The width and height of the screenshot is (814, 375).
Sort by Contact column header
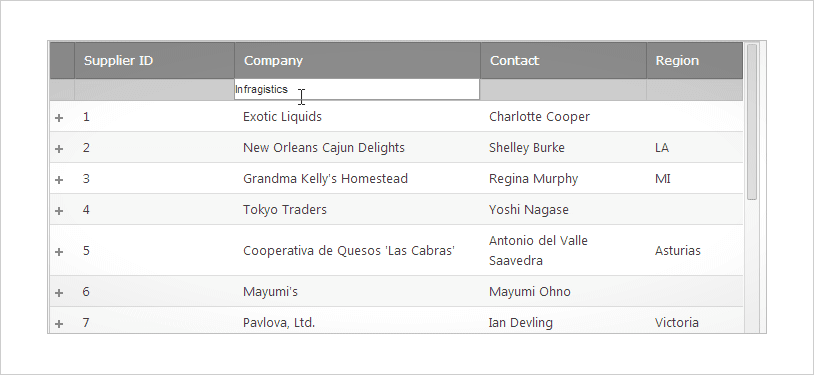click(564, 61)
